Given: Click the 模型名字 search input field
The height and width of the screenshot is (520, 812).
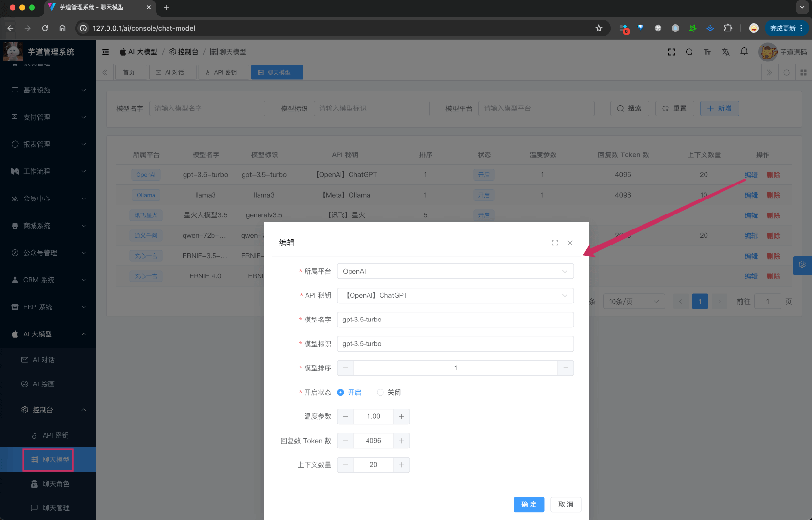Looking at the screenshot, I should 207,108.
